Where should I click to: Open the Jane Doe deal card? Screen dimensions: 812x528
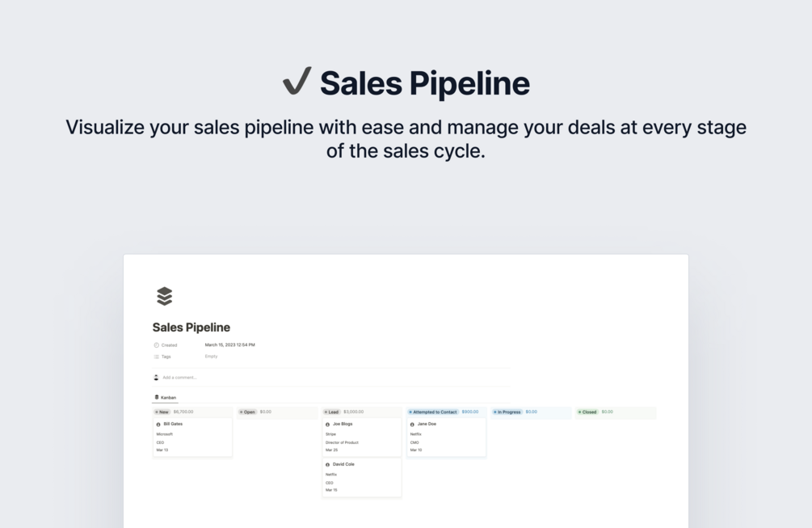click(x=446, y=437)
